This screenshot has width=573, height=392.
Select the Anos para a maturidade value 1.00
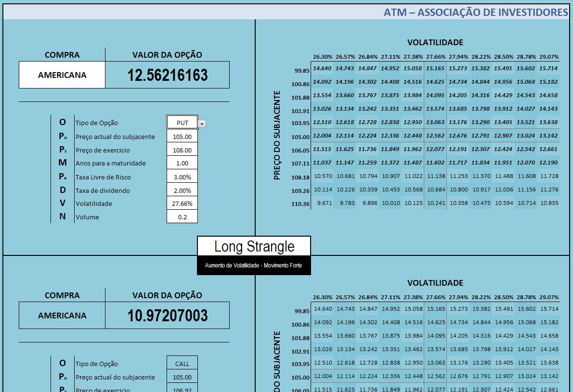pyautogui.click(x=182, y=164)
